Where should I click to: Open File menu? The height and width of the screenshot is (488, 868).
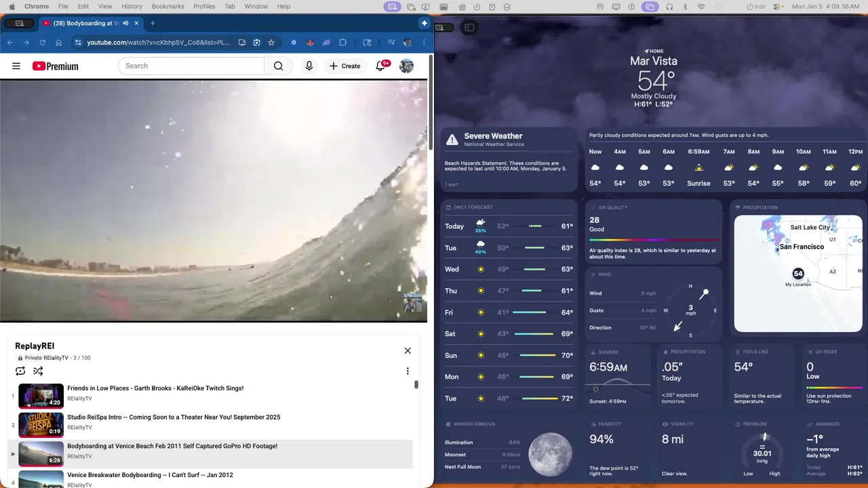[63, 6]
